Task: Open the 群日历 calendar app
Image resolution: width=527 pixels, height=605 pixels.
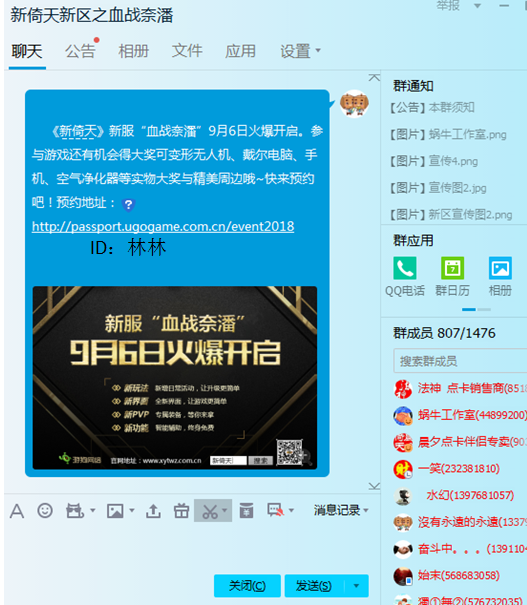Action: pyautogui.click(x=452, y=268)
